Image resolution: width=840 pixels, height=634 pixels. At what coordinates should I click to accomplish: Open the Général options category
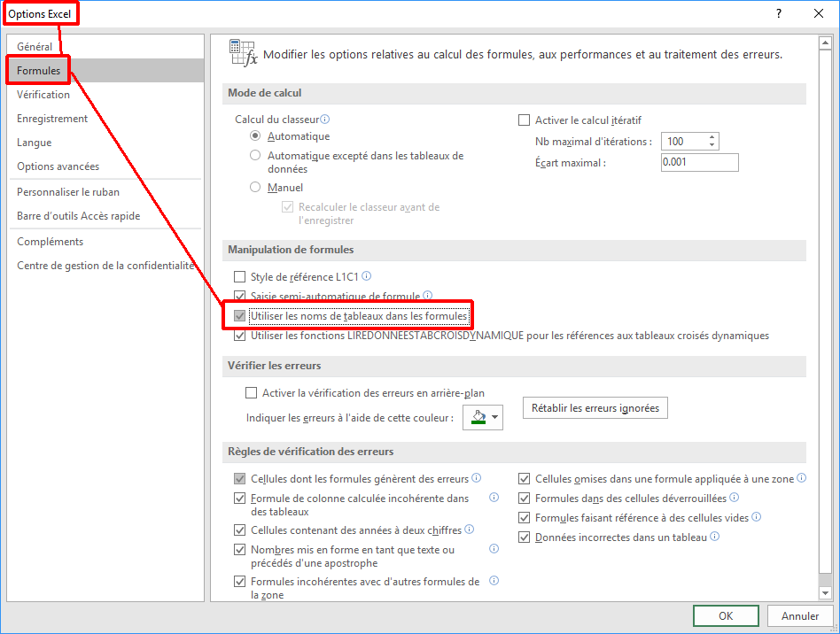click(x=35, y=47)
